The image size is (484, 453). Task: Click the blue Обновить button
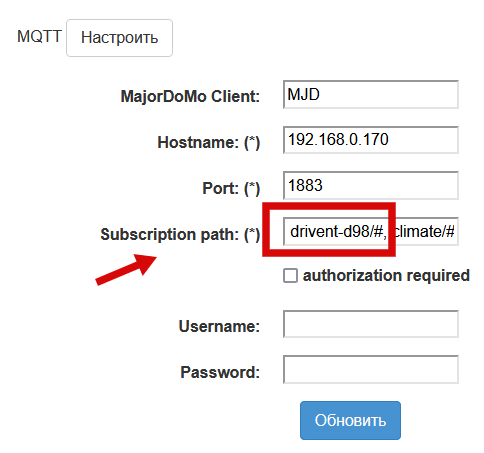pos(350,420)
